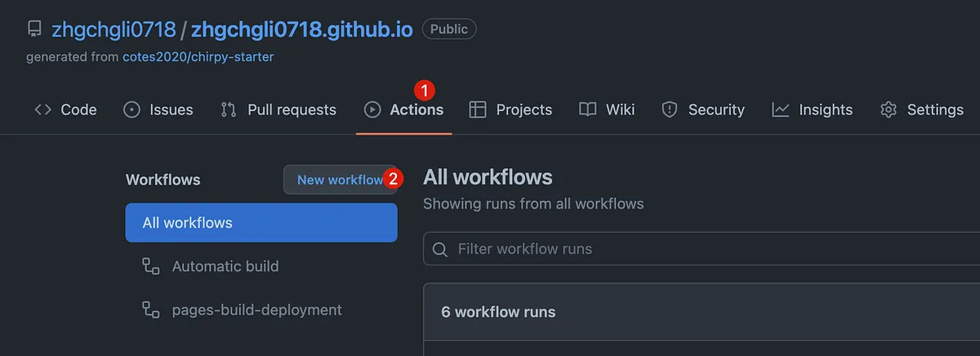Switch to the Actions tab
Viewport: 980px width, 356px height.
pyautogui.click(x=416, y=109)
